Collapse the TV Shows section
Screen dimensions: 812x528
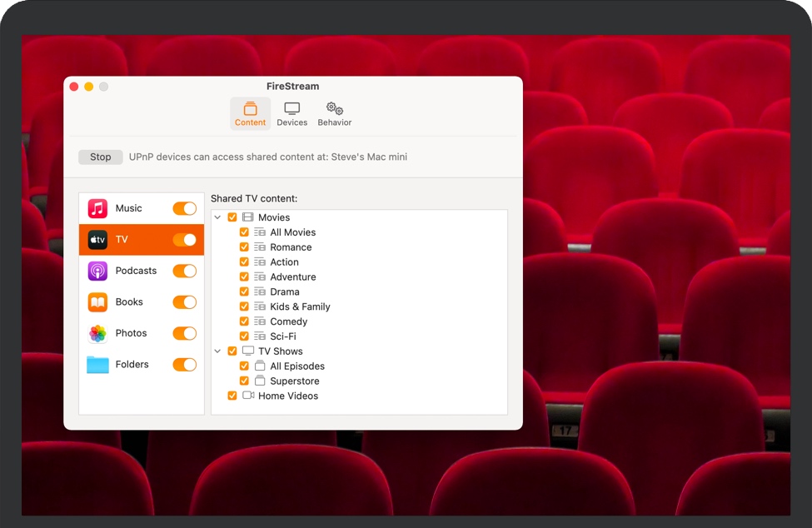[x=218, y=351]
